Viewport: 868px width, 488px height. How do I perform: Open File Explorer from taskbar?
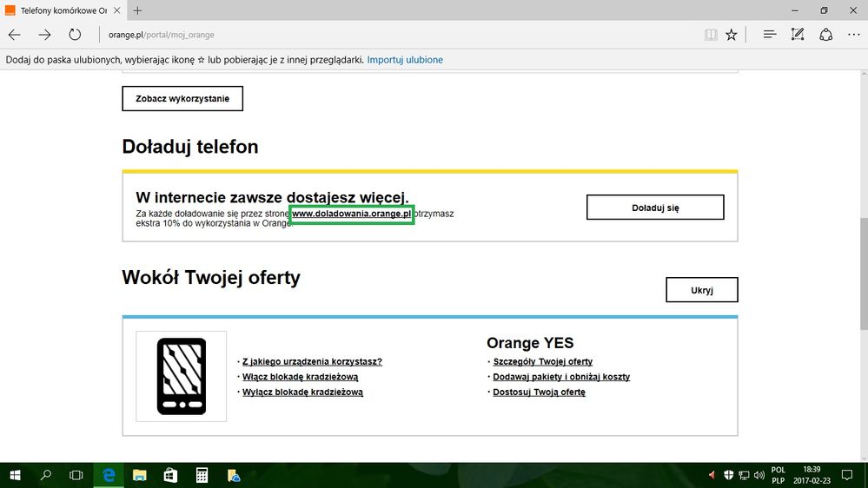(x=140, y=475)
